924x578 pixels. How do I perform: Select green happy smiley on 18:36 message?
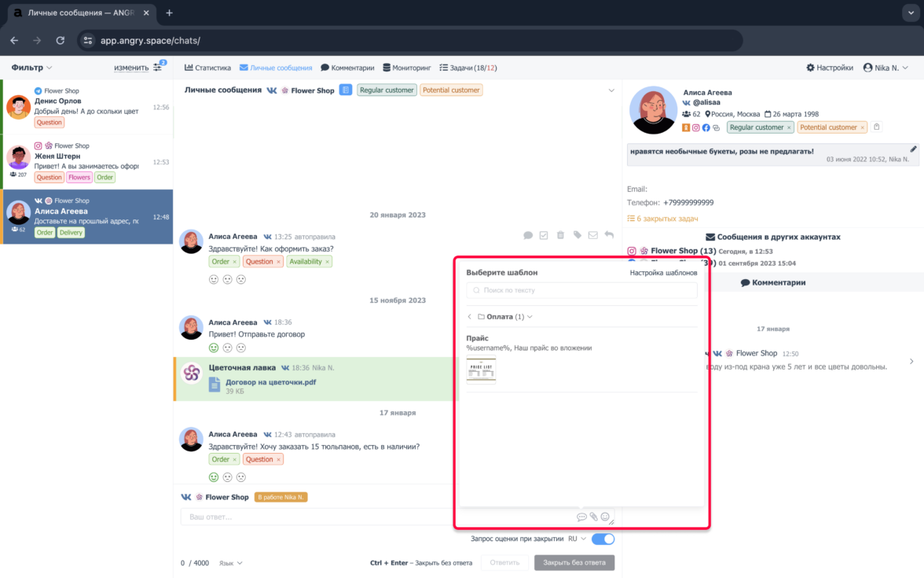214,348
